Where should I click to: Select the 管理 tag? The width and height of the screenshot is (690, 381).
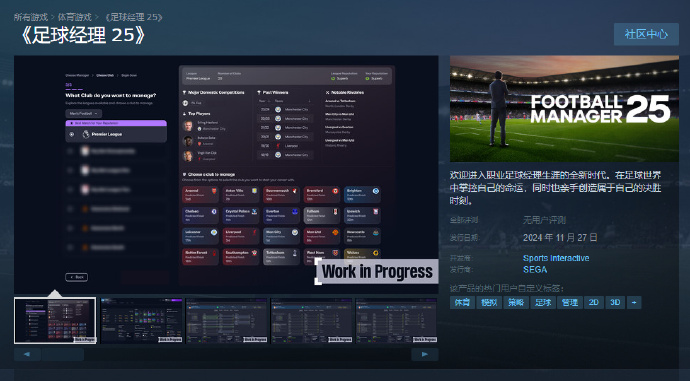coord(569,303)
